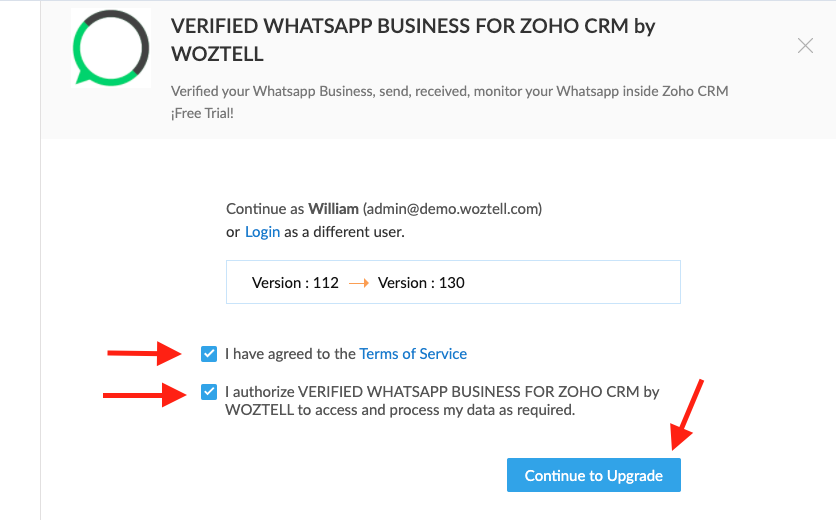Image resolution: width=836 pixels, height=520 pixels.
Task: Click the Continue to Upgrade button
Action: 593,475
